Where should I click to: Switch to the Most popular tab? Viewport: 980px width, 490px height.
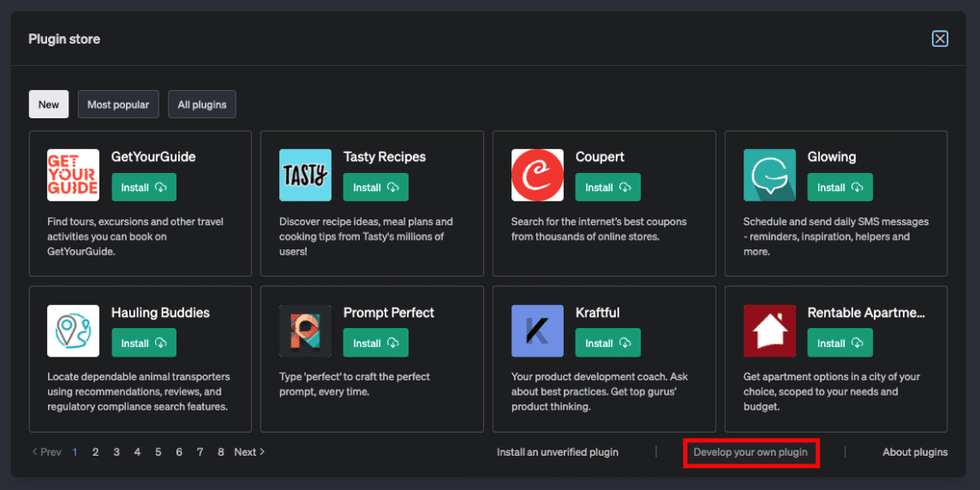point(118,105)
